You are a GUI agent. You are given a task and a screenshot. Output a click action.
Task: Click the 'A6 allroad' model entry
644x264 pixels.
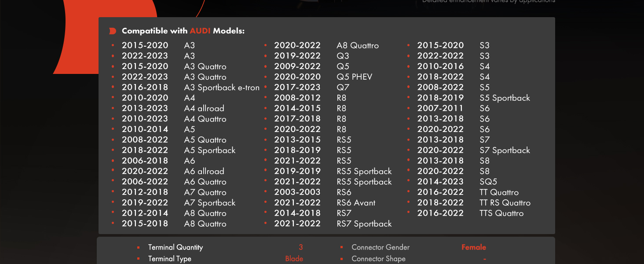tap(204, 171)
